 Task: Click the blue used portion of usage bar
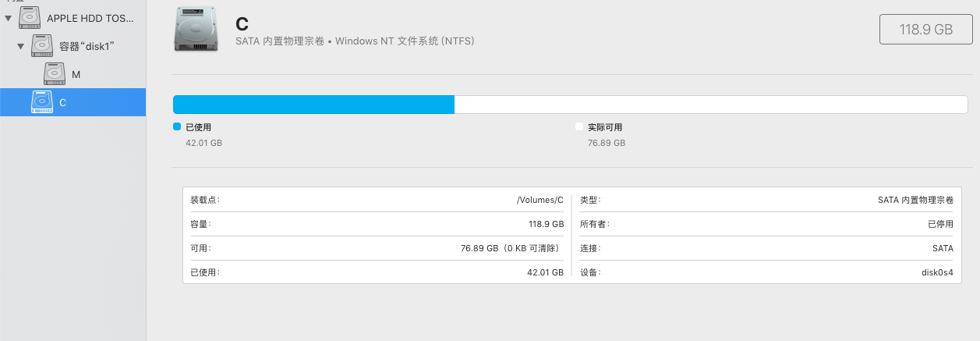(x=313, y=105)
